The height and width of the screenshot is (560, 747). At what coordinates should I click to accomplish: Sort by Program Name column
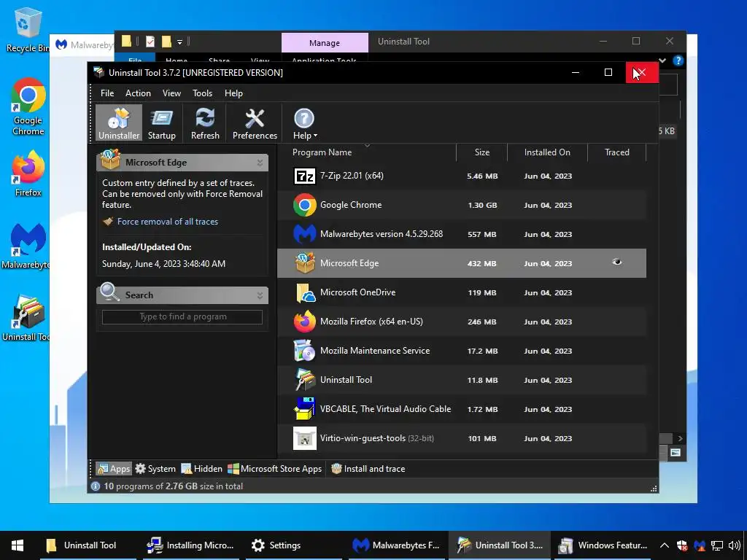(322, 152)
